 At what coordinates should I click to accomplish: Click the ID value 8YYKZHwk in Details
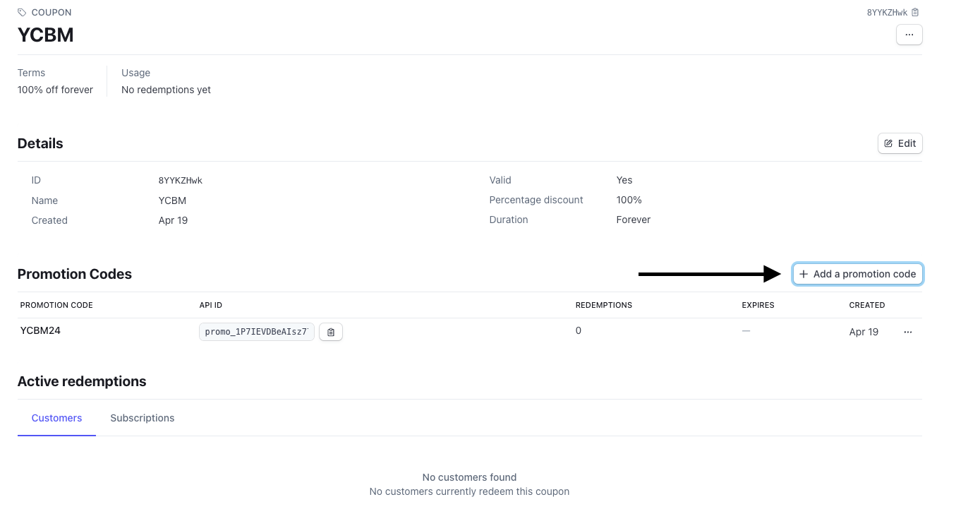point(181,180)
